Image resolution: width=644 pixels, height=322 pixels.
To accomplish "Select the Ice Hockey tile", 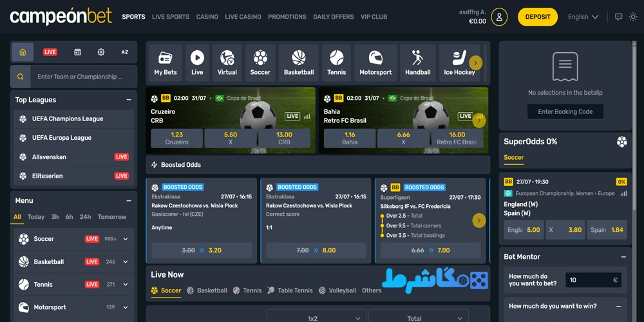I will 459,63.
